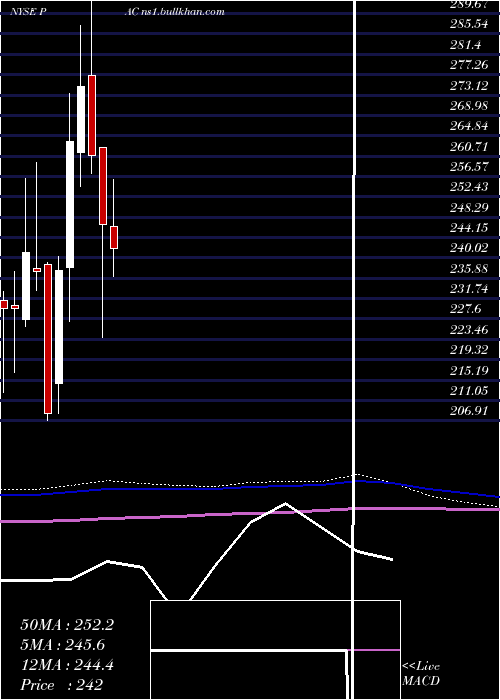Click the 264.84 price axis label

click(x=469, y=126)
